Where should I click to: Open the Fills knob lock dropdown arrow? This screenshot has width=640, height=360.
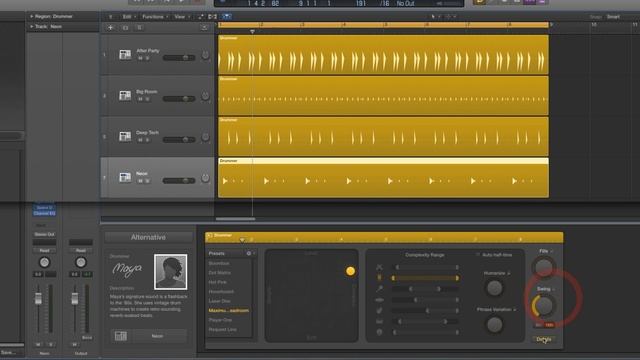pyautogui.click(x=552, y=251)
